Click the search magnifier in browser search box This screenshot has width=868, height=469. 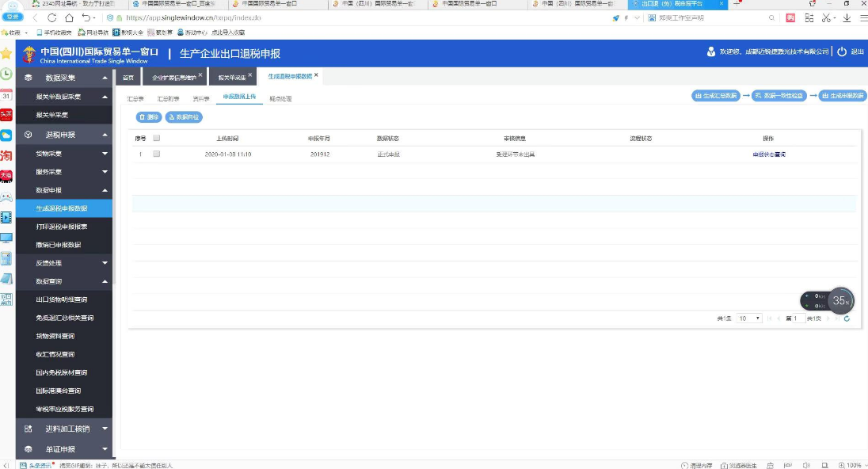click(x=771, y=17)
